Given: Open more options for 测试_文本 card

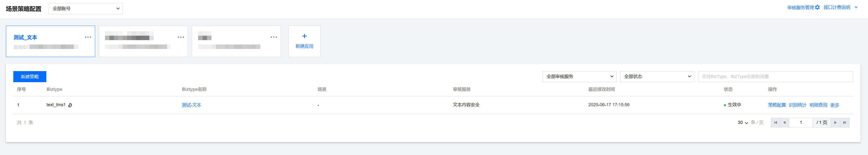Looking at the screenshot, I should tap(88, 37).
